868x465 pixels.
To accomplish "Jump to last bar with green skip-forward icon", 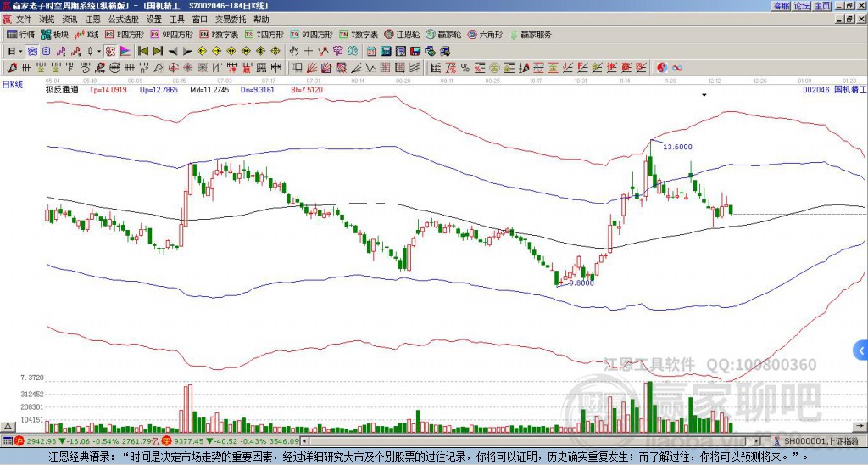I will click(158, 52).
